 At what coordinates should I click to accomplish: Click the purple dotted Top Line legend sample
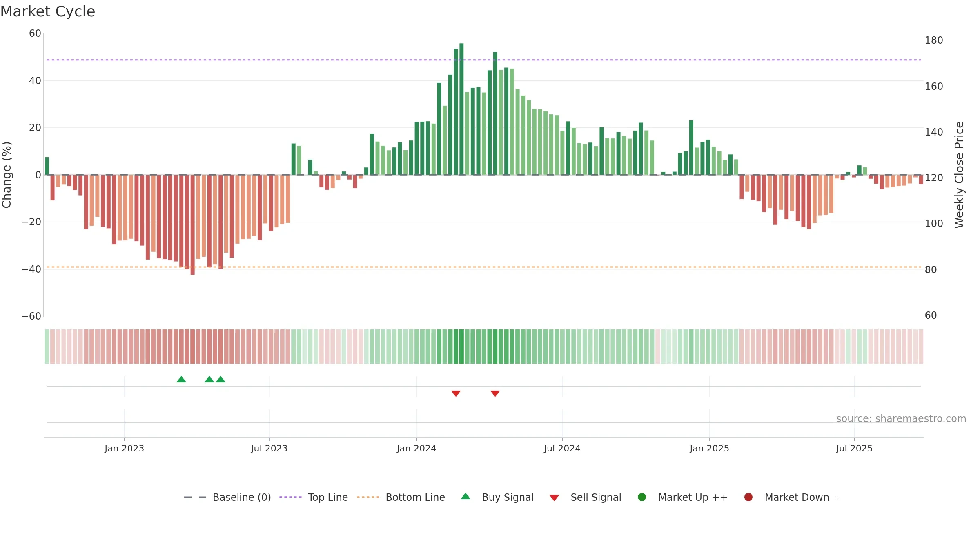[x=290, y=497]
